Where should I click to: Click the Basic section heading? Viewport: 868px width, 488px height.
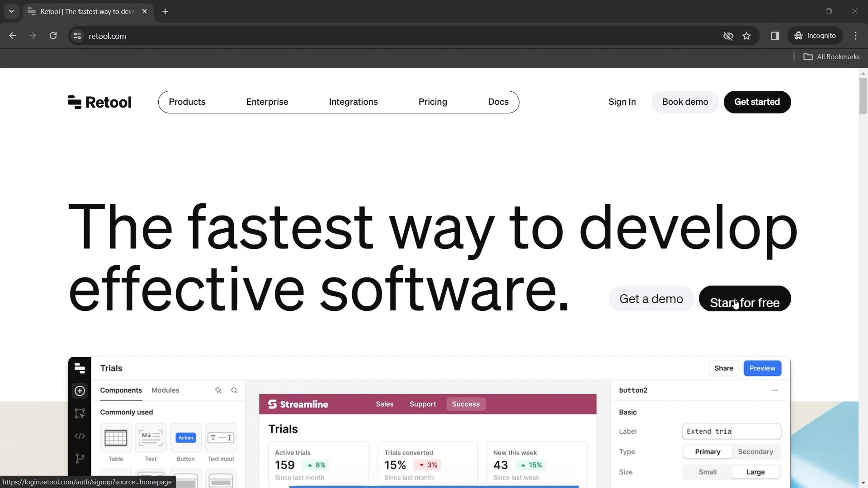[x=627, y=413]
